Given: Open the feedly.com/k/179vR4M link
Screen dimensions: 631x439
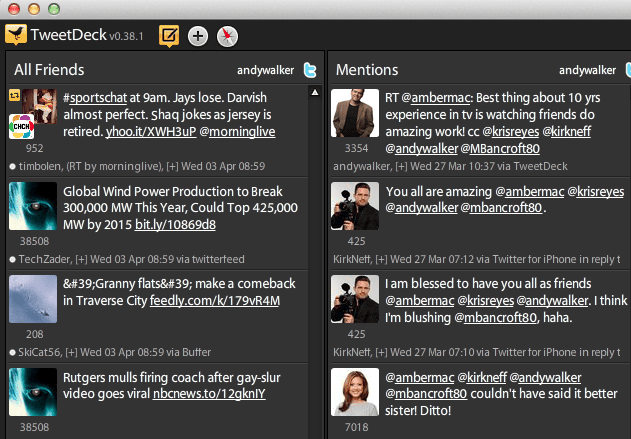Looking at the screenshot, I should click(x=214, y=301).
